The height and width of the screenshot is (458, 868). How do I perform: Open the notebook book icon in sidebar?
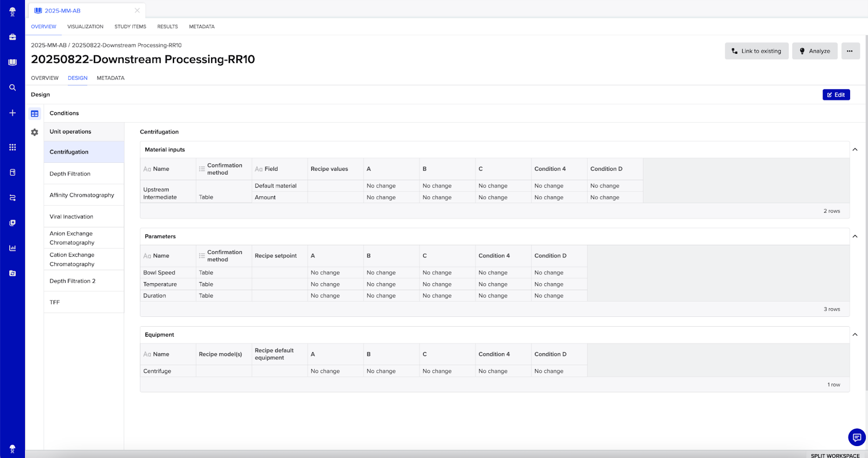[12, 62]
